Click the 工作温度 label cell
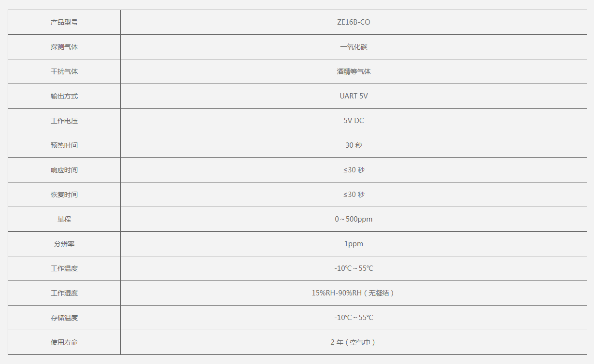 64,269
